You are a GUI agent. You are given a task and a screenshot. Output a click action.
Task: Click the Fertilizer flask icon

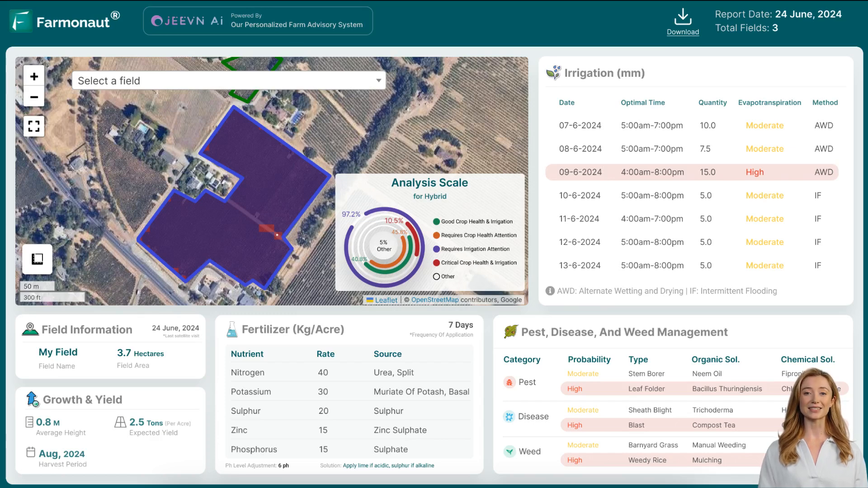[232, 329]
